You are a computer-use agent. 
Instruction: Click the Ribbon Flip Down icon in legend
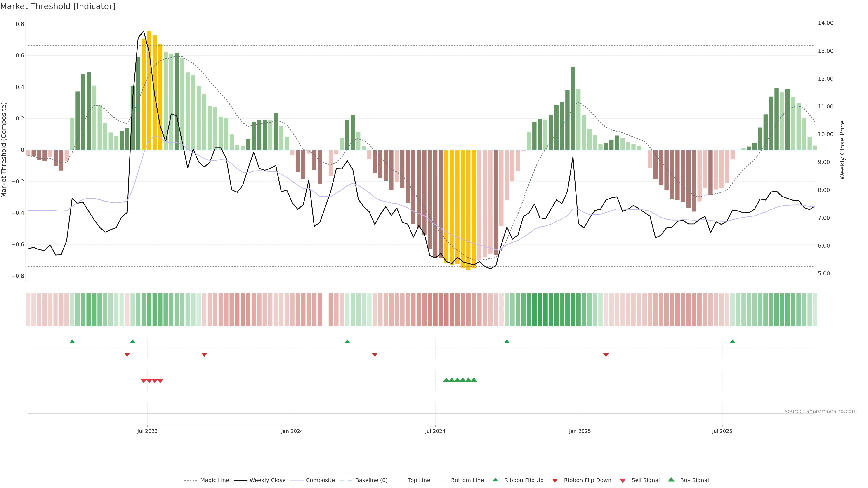pyautogui.click(x=555, y=481)
